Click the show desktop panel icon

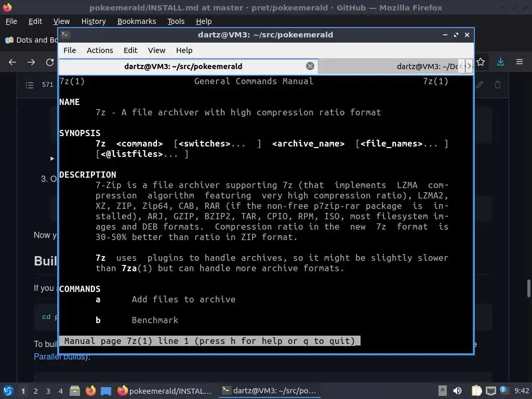point(106,391)
